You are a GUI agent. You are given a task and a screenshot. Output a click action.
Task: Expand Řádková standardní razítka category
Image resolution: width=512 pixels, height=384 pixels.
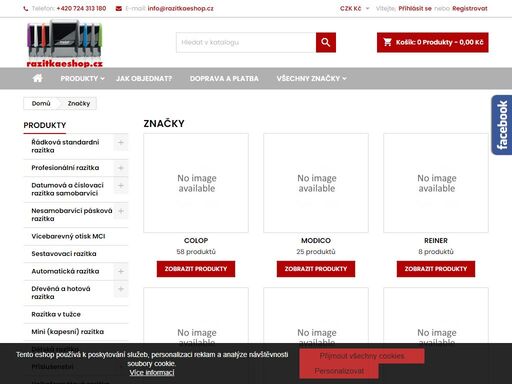pos(121,143)
